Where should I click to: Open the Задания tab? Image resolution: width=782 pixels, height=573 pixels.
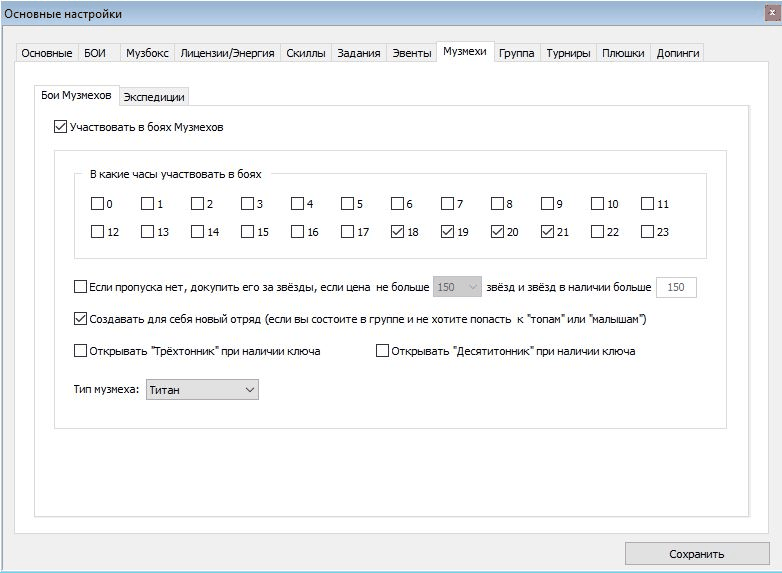tap(359, 53)
